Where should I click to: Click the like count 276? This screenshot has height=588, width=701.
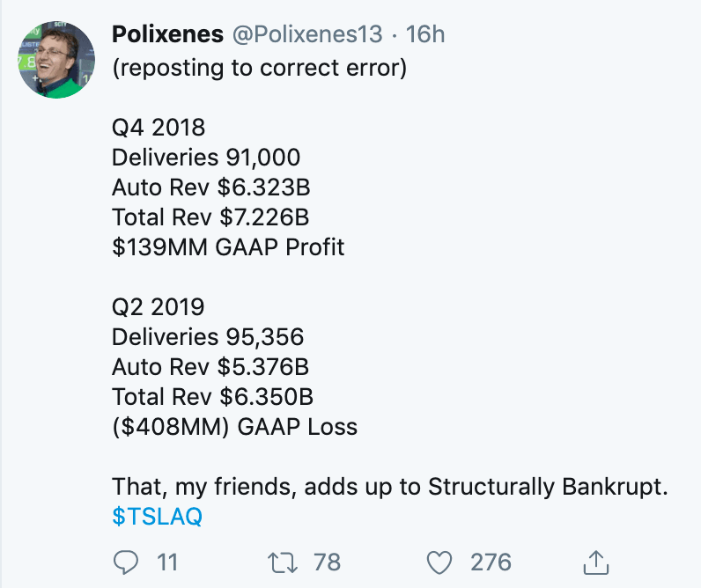[490, 562]
